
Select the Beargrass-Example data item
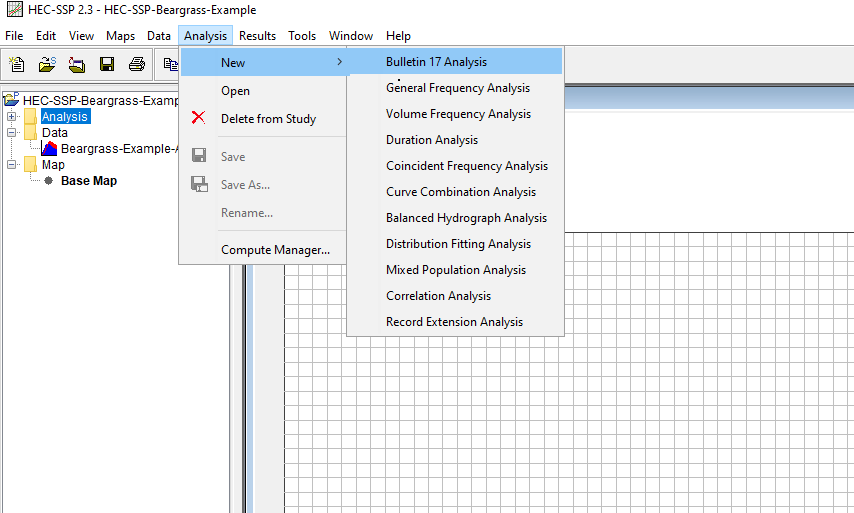pos(119,148)
